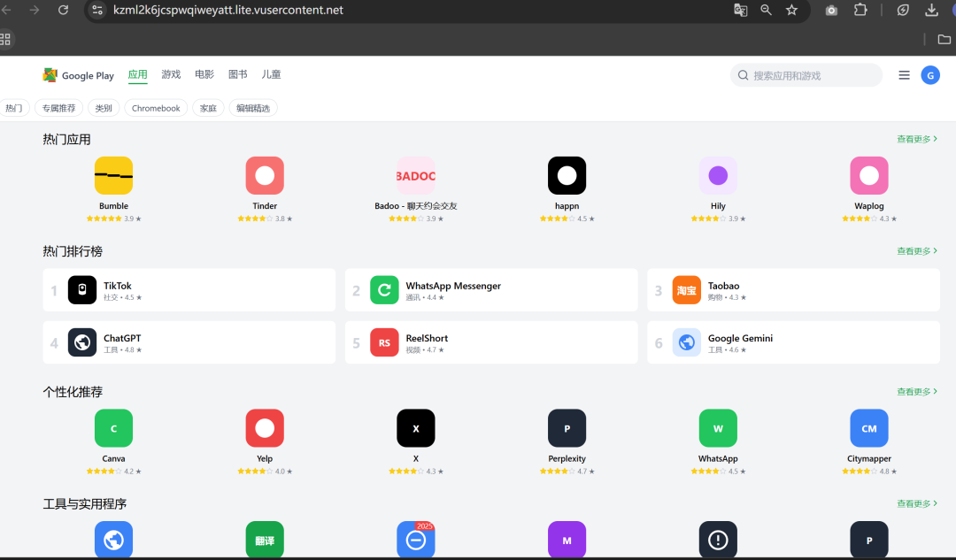This screenshot has width=956, height=560.
Task: Focus the 搜索应用和游戏 search field
Action: point(806,75)
